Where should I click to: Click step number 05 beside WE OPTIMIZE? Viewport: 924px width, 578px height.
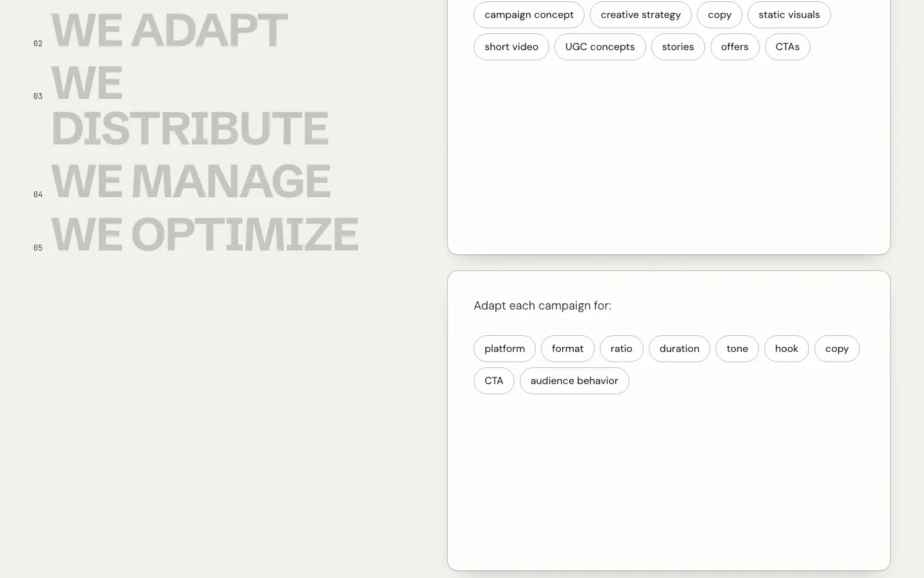pos(38,248)
